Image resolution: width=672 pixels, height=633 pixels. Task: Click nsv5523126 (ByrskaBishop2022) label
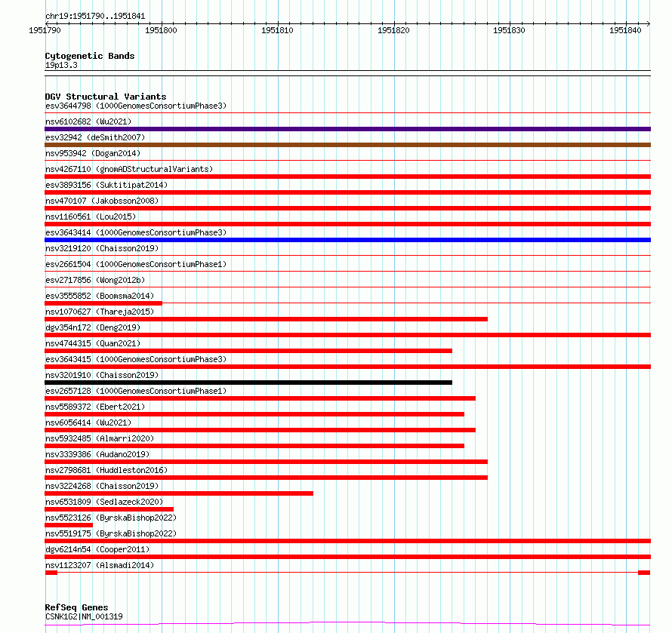click(111, 518)
